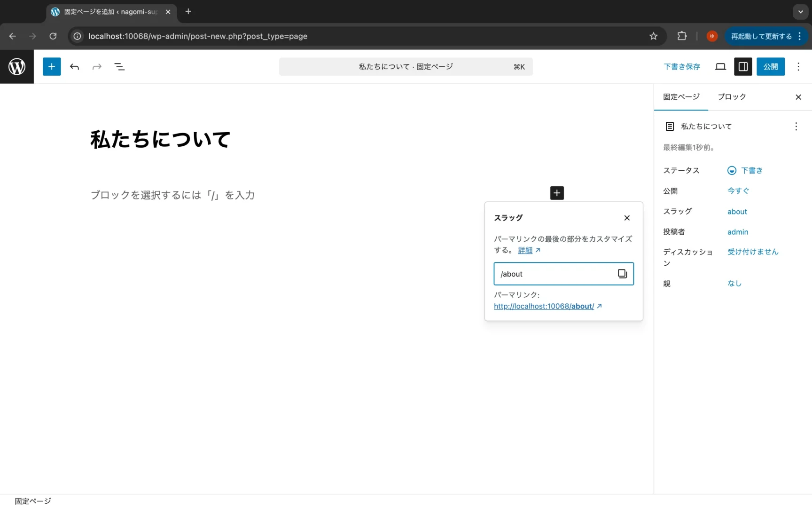The width and height of the screenshot is (812, 508).
Task: Copy the slug using the copy icon
Action: point(622,274)
